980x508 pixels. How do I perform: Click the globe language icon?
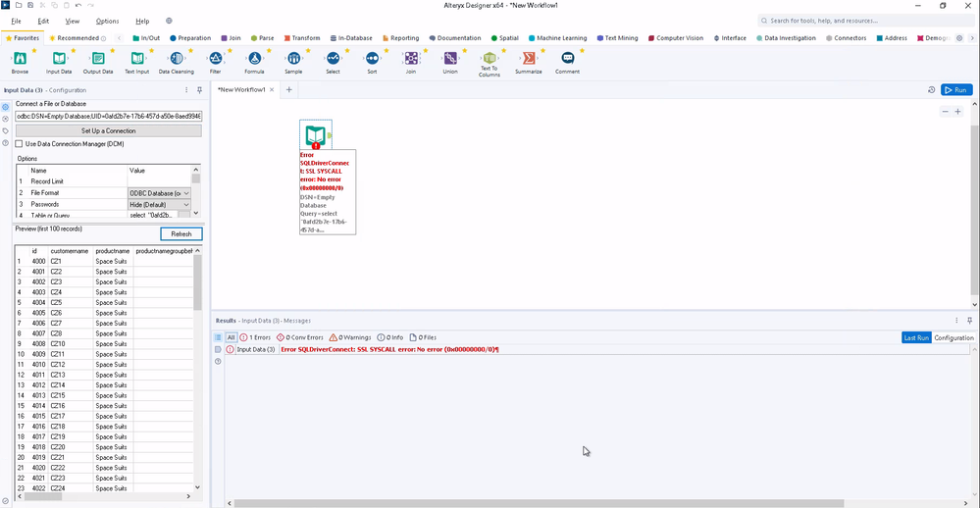click(169, 21)
